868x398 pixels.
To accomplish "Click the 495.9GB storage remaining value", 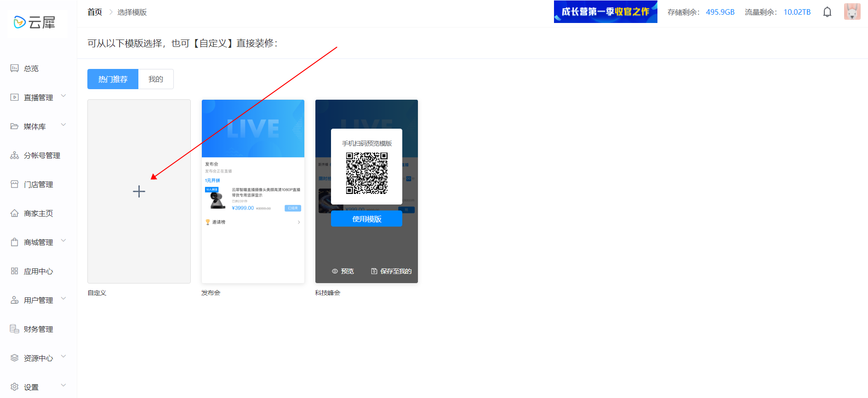I will (x=720, y=12).
